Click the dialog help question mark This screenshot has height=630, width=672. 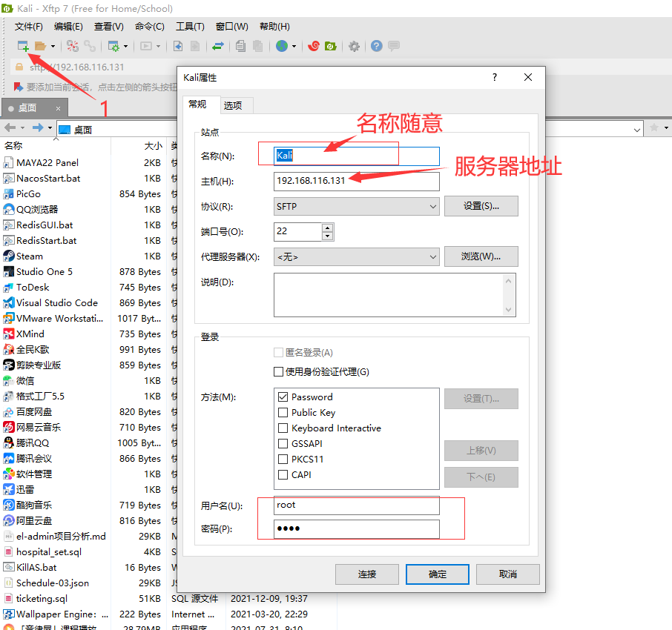click(x=495, y=77)
